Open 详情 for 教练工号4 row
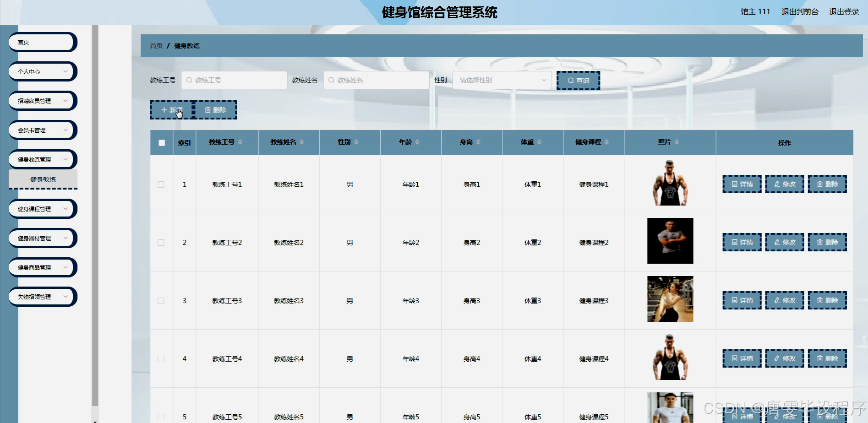This screenshot has height=423, width=868. click(742, 358)
